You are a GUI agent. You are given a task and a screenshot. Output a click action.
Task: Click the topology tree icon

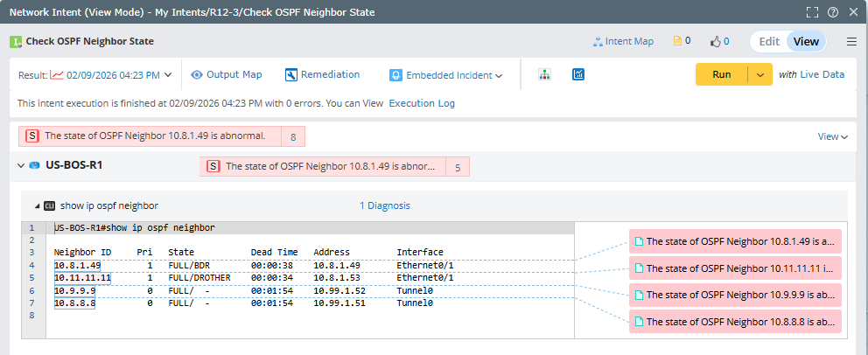click(x=545, y=74)
